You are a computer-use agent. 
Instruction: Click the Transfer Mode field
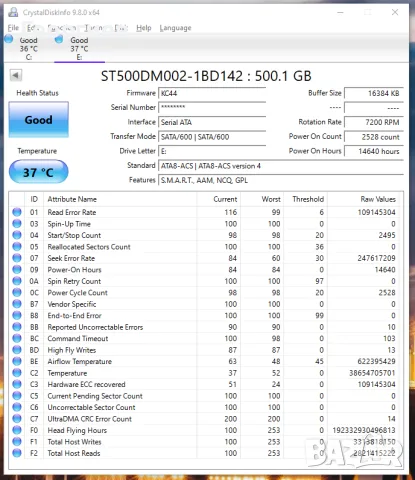212,137
